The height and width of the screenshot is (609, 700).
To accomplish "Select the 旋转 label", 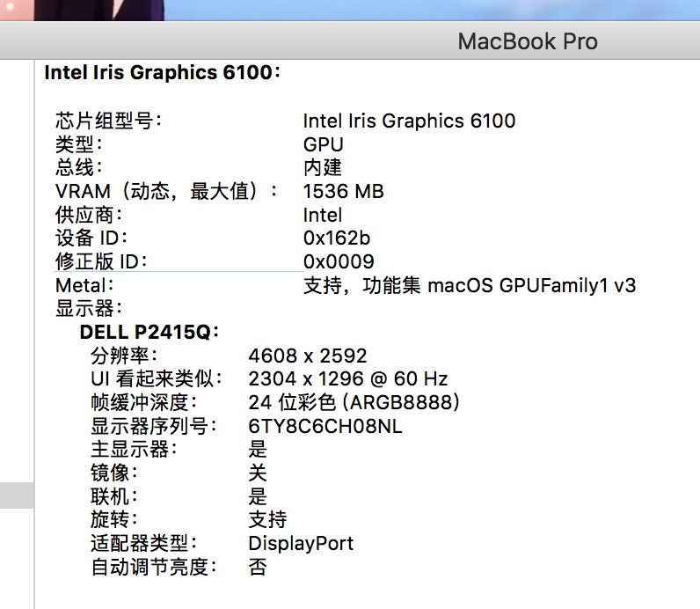I will [114, 519].
